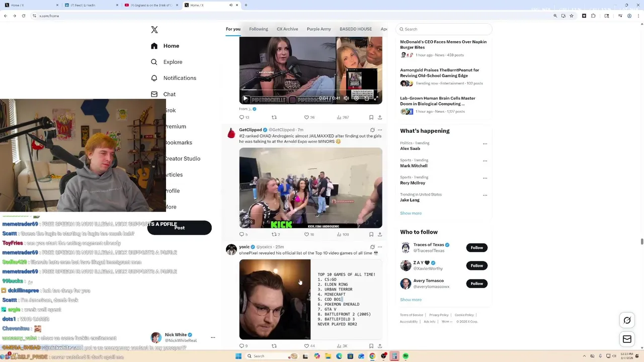Click the browser address bar x.com/home
The image size is (644, 362).
click(292, 16)
